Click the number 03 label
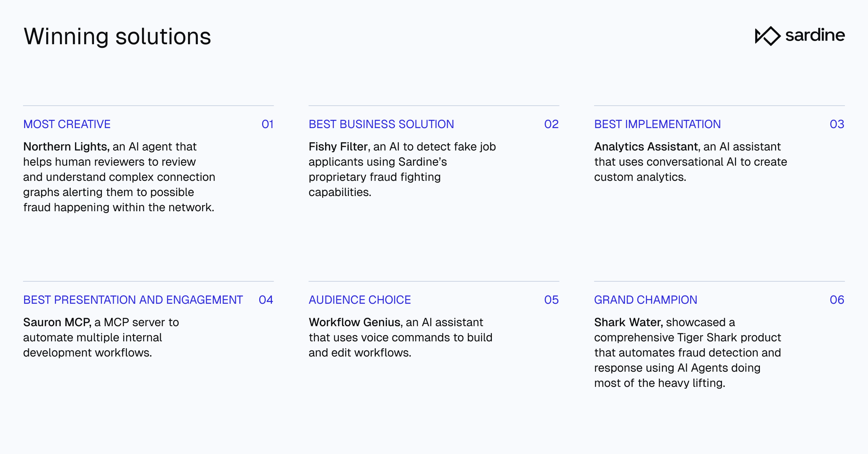Viewport: 868px width, 454px height. [x=837, y=124]
